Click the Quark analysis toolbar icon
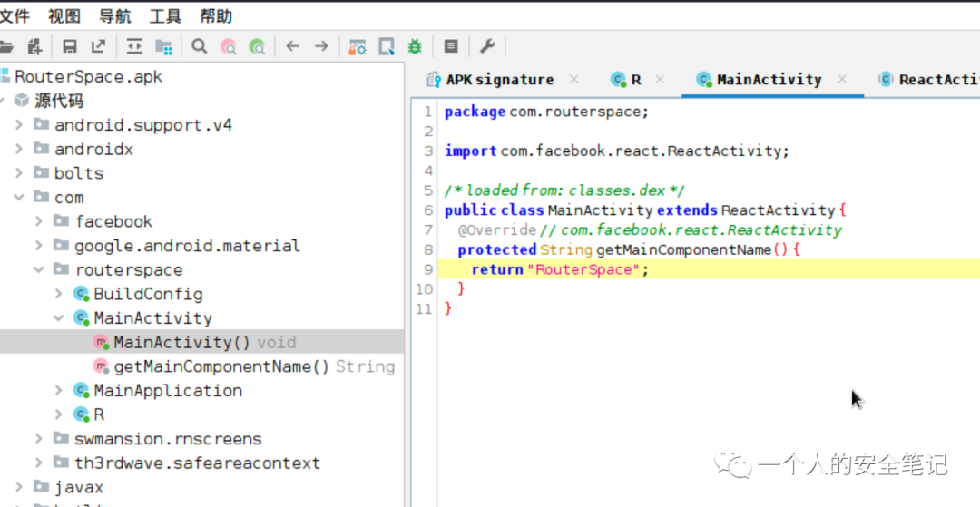 [387, 47]
